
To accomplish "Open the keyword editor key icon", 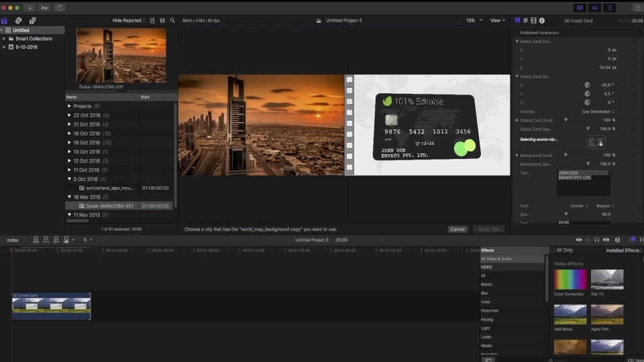I will click(x=44, y=8).
